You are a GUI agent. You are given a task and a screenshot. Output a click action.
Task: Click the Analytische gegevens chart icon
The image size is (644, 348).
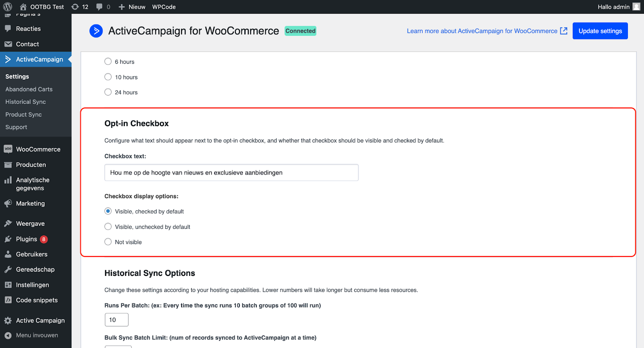pyautogui.click(x=8, y=180)
